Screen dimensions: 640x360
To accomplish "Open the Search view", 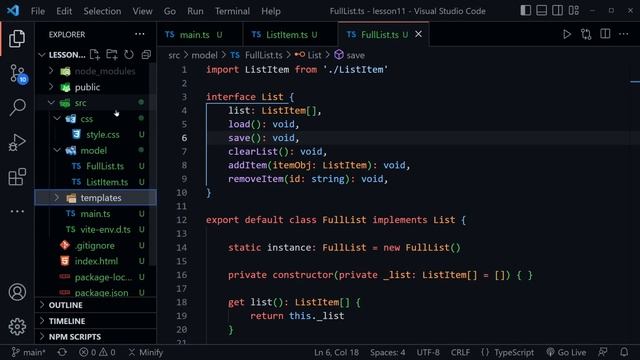I will click(x=17, y=108).
